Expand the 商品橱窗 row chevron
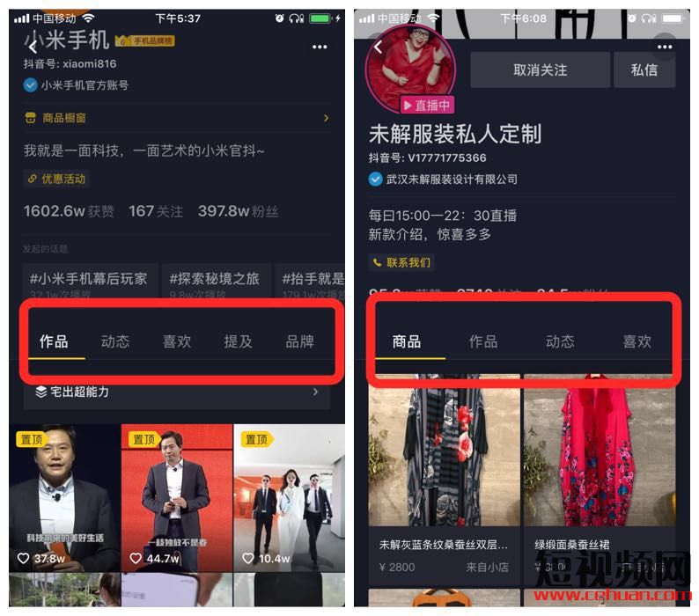This screenshot has width=699, height=616. (x=326, y=118)
